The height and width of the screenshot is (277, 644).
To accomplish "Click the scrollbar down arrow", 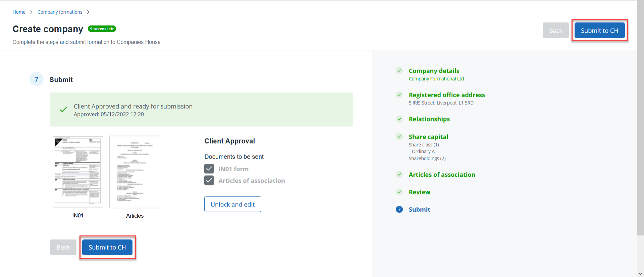I will click(x=640, y=274).
